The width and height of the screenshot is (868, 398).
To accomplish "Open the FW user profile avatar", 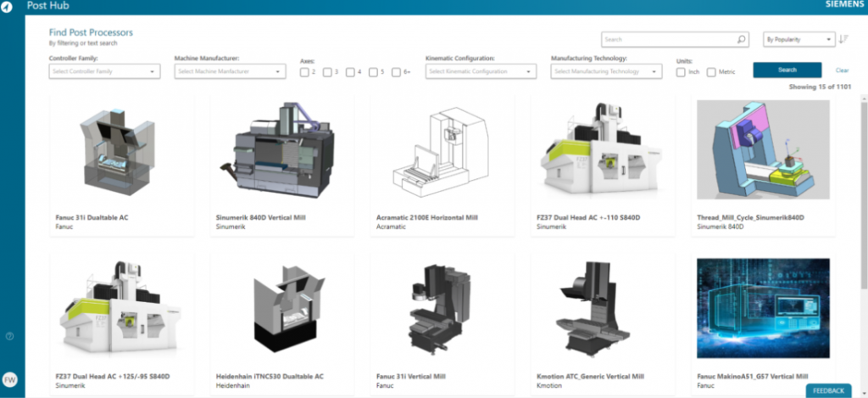I will pos(9,379).
